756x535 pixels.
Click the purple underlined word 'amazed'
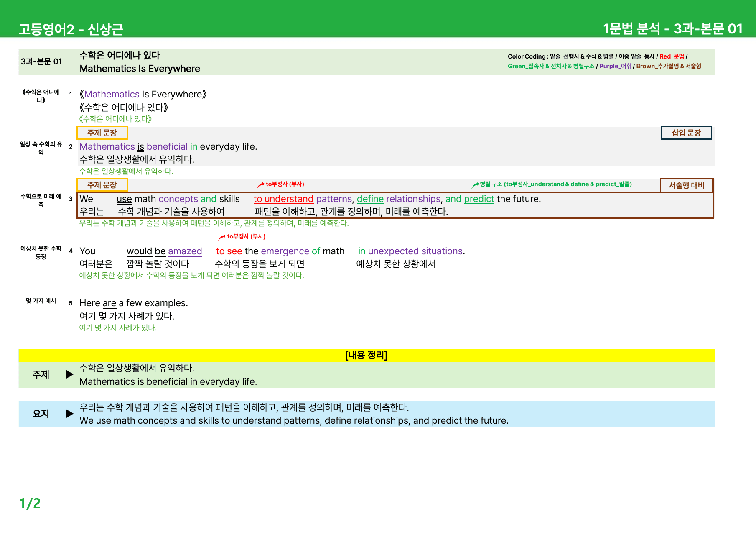click(185, 251)
